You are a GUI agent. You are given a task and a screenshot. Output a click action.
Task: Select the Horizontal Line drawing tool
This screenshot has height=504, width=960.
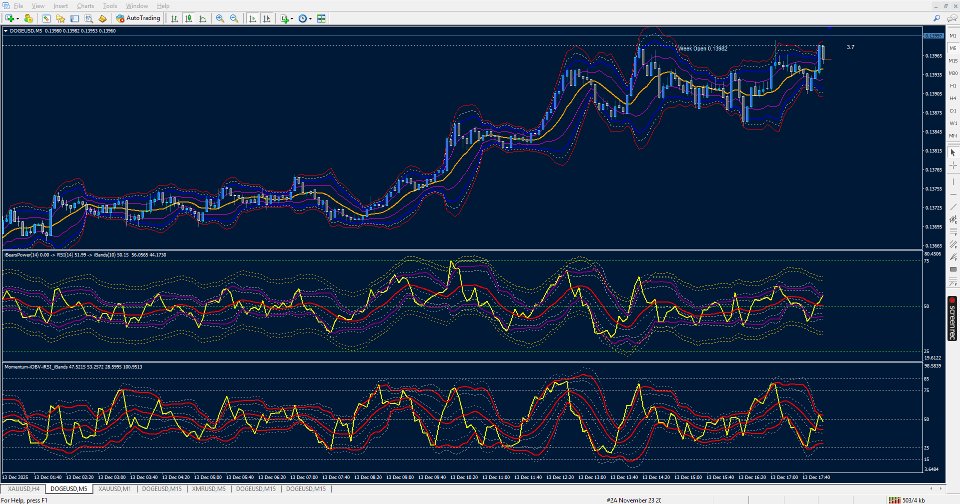pos(953,195)
